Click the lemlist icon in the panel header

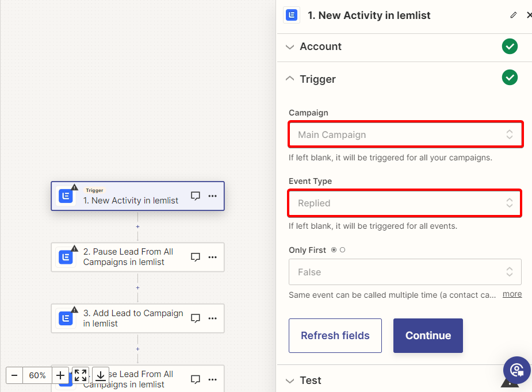pos(292,16)
